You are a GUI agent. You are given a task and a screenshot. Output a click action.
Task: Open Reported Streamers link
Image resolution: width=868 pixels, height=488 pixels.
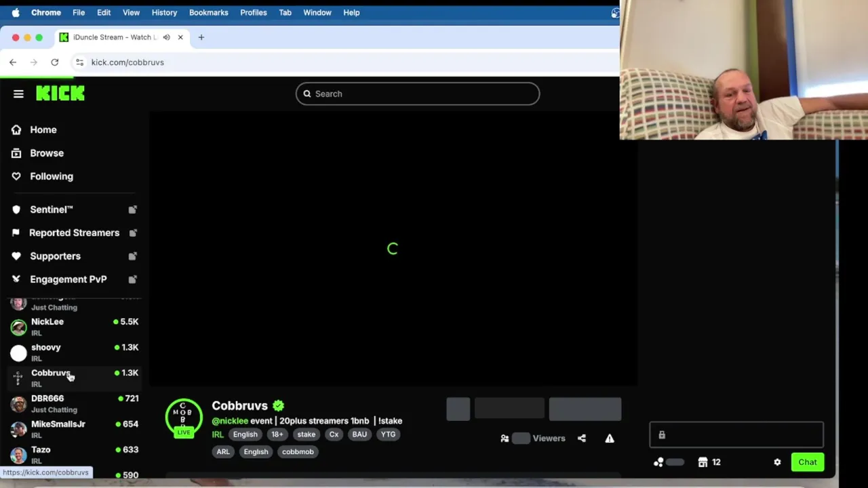click(x=74, y=232)
